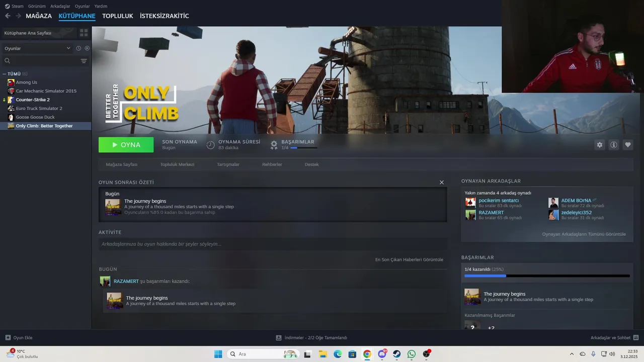This screenshot has width=644, height=362.
Task: Open Arkadaşlar ve Sohbet
Action: click(x=614, y=337)
